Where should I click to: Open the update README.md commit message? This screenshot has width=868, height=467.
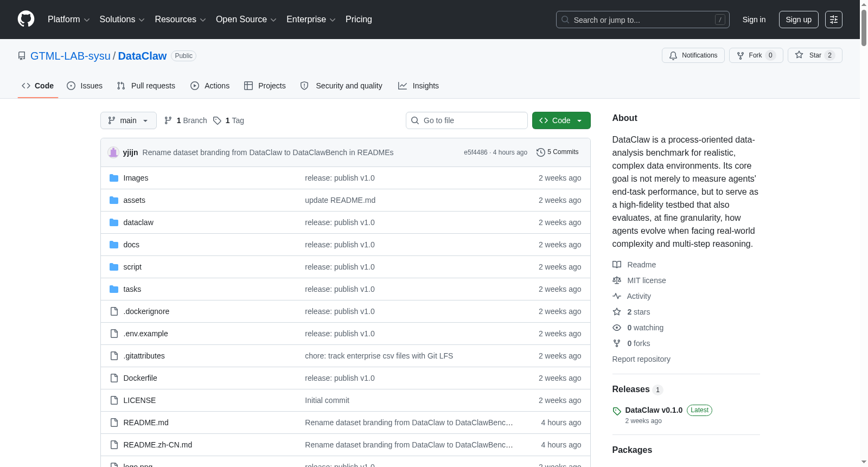click(340, 200)
